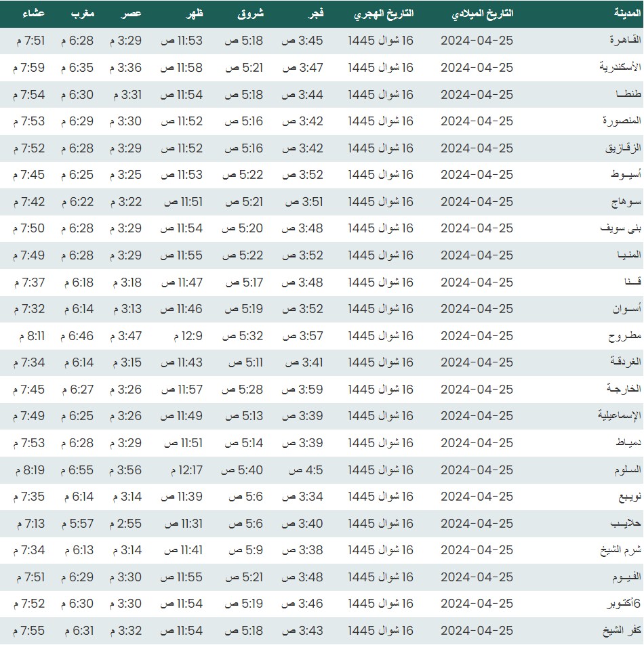The width and height of the screenshot is (644, 645).
Task: Click the التاريخ الهجري column header
Action: [384, 14]
